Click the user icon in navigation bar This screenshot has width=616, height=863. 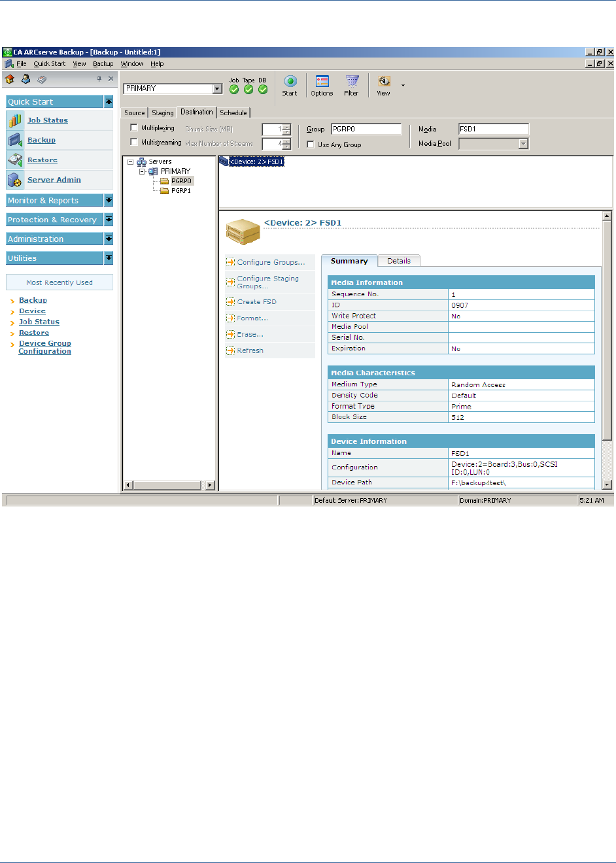[x=26, y=78]
